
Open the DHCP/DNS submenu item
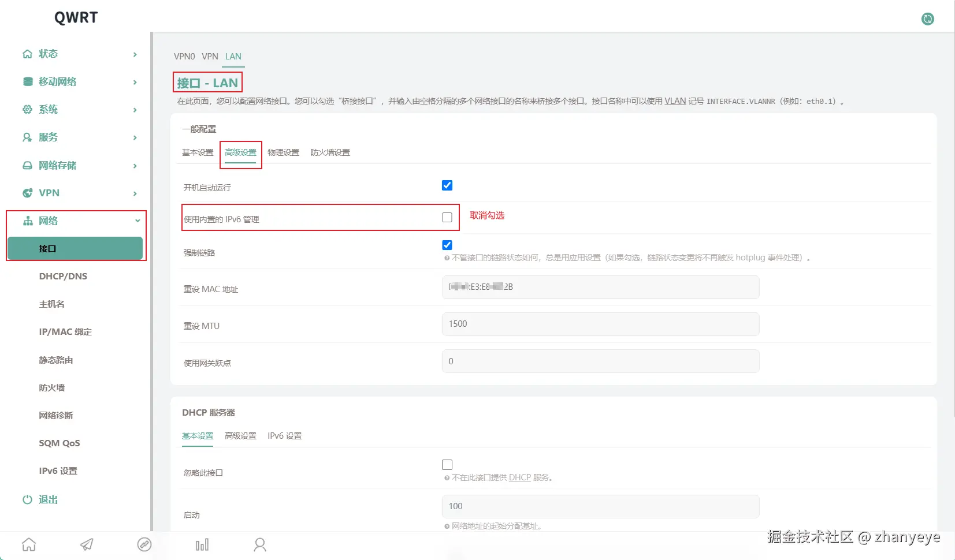[63, 276]
